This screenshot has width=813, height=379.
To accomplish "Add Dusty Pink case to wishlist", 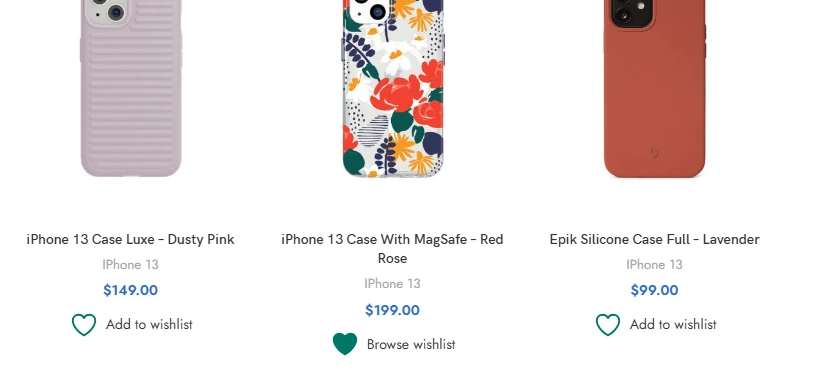I will [149, 325].
